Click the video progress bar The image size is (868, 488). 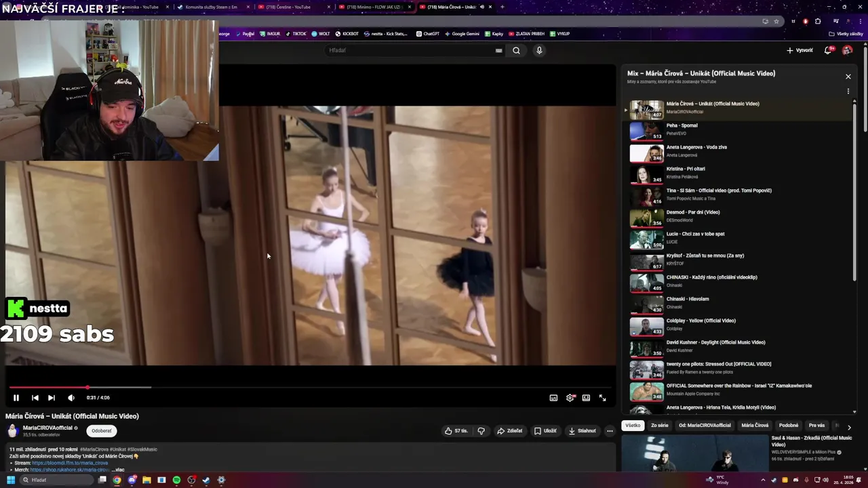click(x=311, y=387)
